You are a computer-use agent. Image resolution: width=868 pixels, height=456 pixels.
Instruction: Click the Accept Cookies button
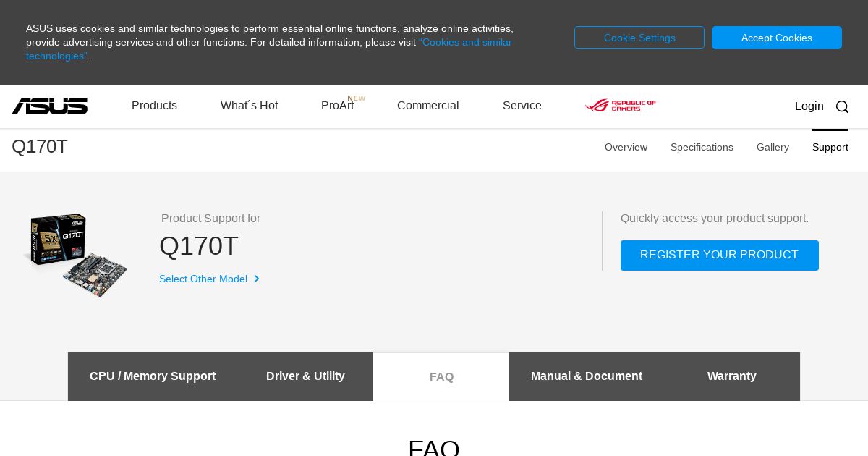777,38
